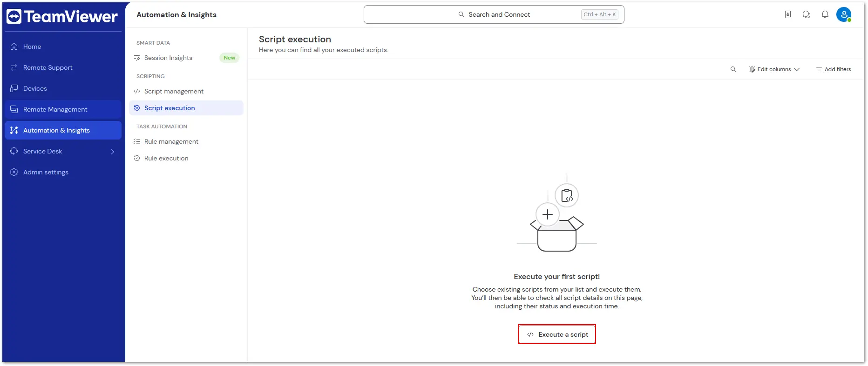This screenshot has height=366, width=868.
Task: Click "Here you can find all your executed scripts."
Action: 323,50
